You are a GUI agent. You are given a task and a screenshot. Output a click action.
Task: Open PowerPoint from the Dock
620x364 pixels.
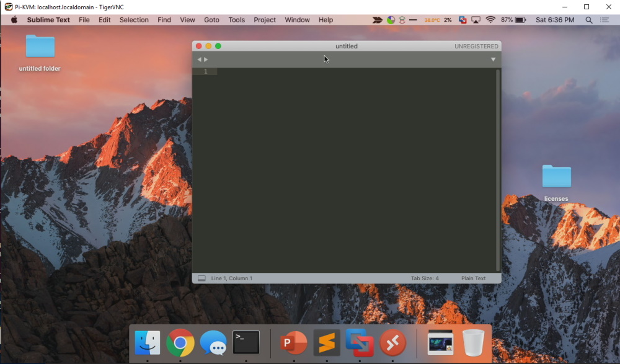294,343
